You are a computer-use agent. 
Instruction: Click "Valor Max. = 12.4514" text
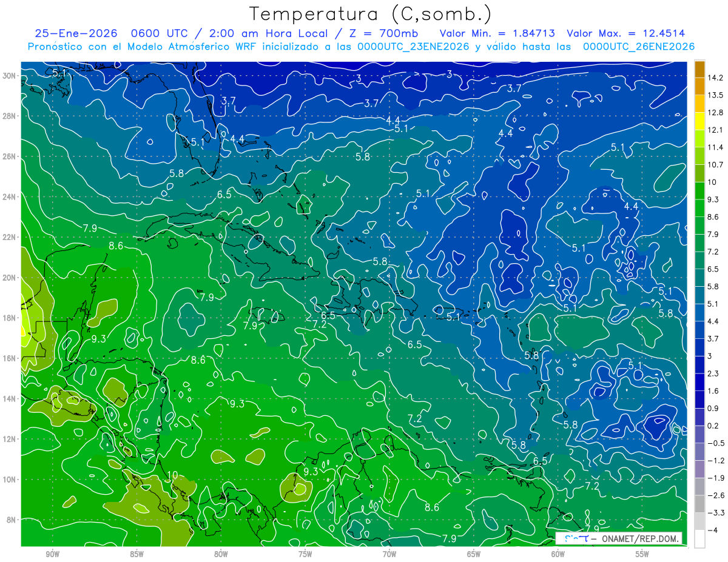point(626,33)
